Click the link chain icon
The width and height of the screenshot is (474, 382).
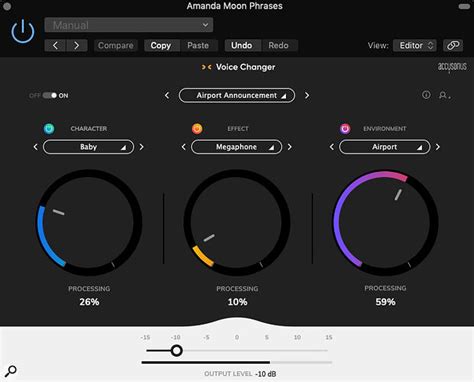453,45
